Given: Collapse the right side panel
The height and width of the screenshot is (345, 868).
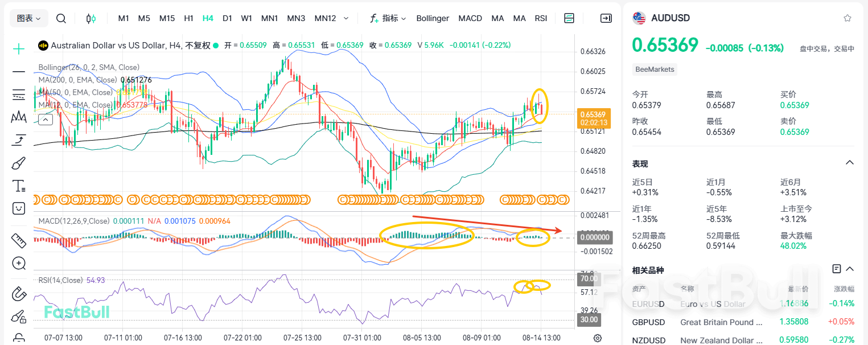Looking at the screenshot, I should (x=606, y=18).
